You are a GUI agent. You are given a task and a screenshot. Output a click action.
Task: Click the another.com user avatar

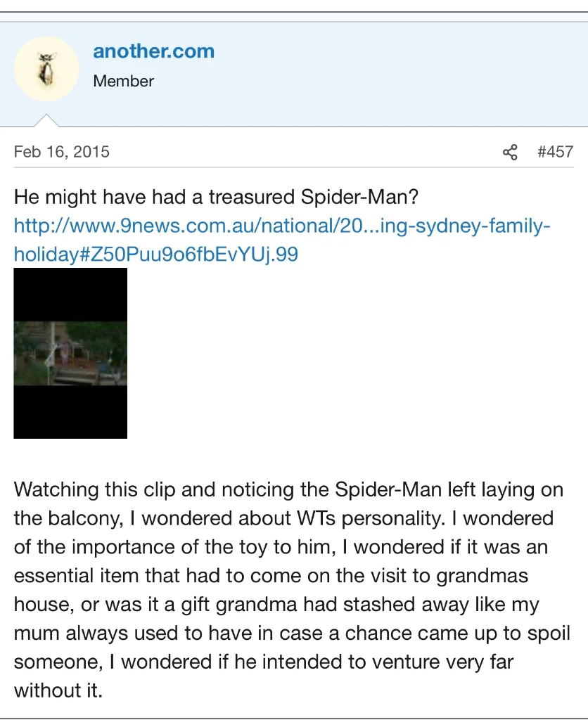pos(46,68)
